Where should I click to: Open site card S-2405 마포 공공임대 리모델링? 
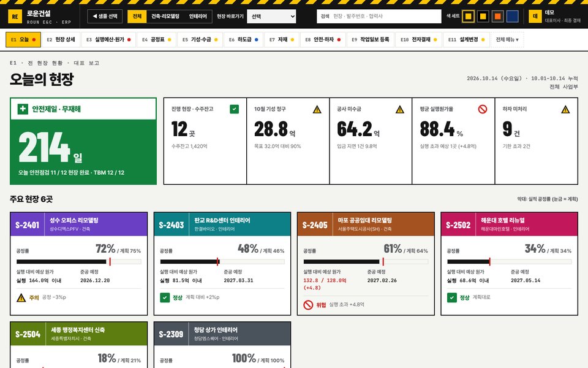pos(366,264)
